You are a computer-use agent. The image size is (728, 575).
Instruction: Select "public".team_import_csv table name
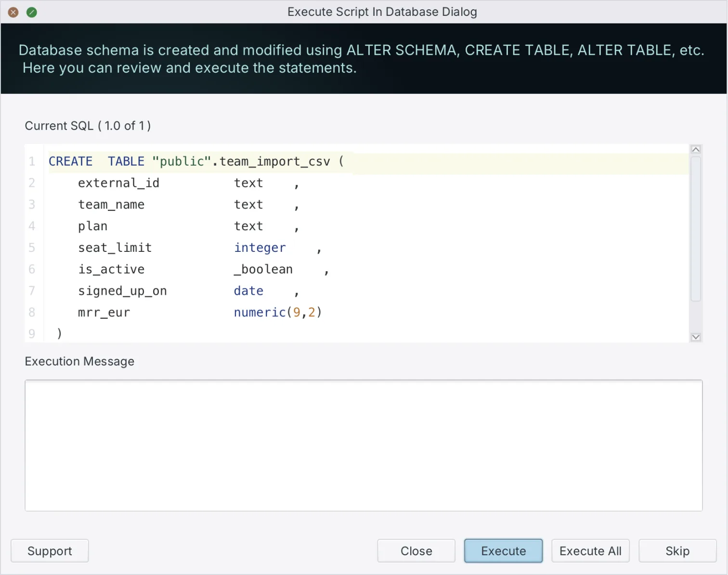pyautogui.click(x=241, y=161)
